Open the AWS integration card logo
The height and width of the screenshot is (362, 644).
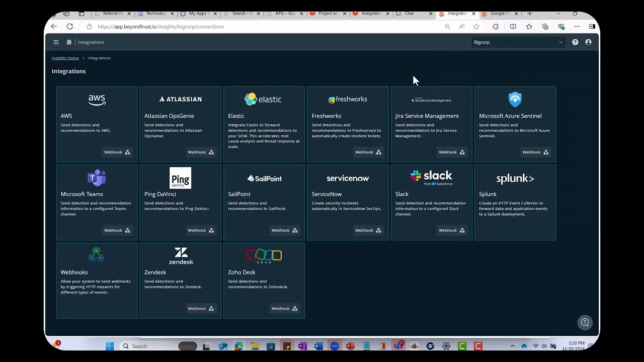[x=97, y=100]
